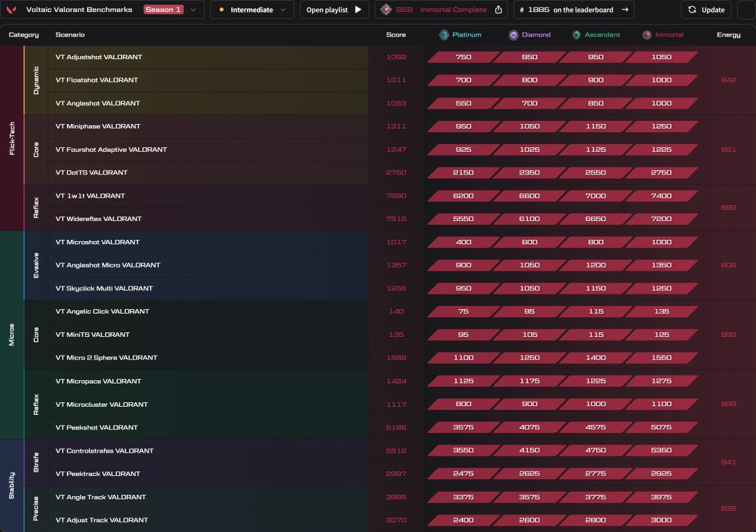
Task: Click the play triangle icon beside Open playlist
Action: click(x=358, y=9)
